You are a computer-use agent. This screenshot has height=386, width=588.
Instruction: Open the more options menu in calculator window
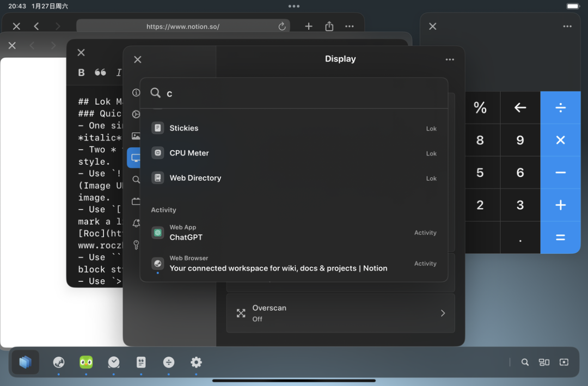(567, 26)
